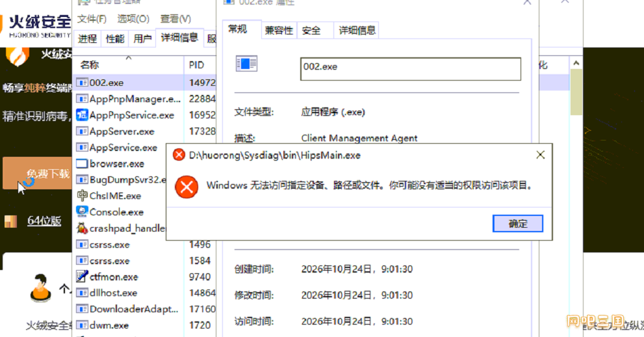The image size is (644, 337).
Task: Close the HipsMain.exe error dialog
Action: pyautogui.click(x=541, y=155)
